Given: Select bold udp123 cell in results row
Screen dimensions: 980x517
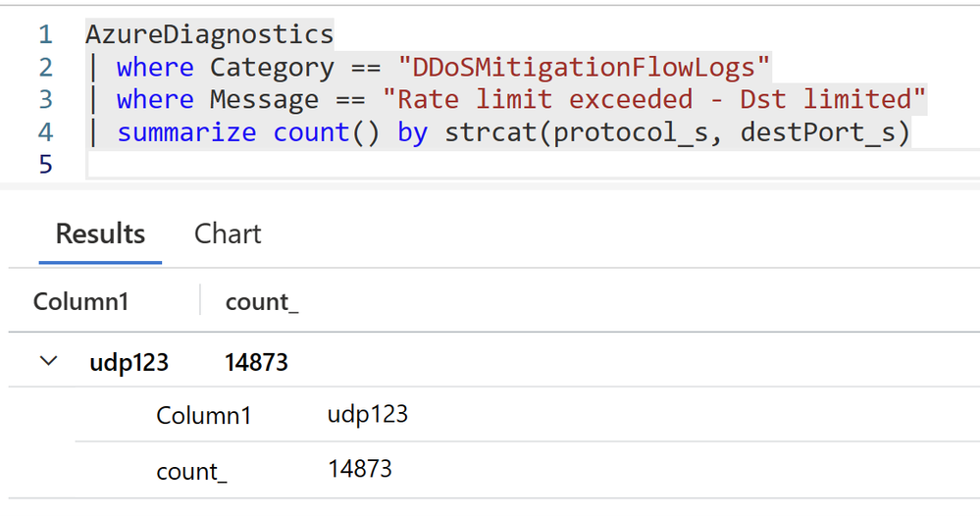Looking at the screenshot, I should click(129, 363).
